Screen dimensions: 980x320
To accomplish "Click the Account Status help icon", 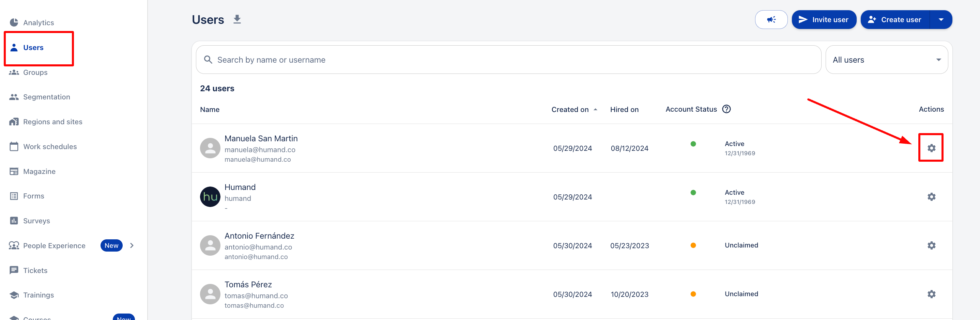I will pyautogui.click(x=726, y=110).
